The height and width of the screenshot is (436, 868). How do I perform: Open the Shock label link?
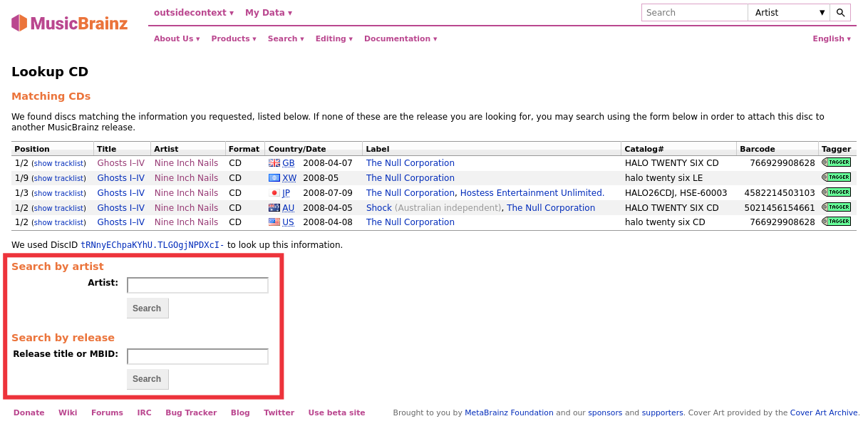(x=379, y=208)
